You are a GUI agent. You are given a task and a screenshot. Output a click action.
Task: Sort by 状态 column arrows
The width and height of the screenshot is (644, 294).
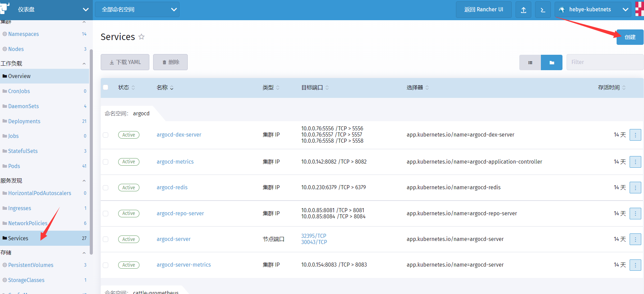133,88
